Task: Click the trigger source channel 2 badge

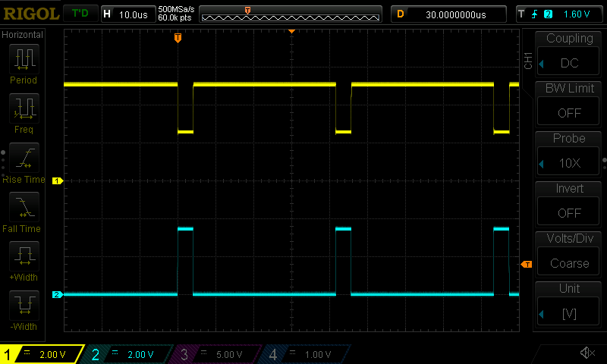Action: tap(548, 14)
